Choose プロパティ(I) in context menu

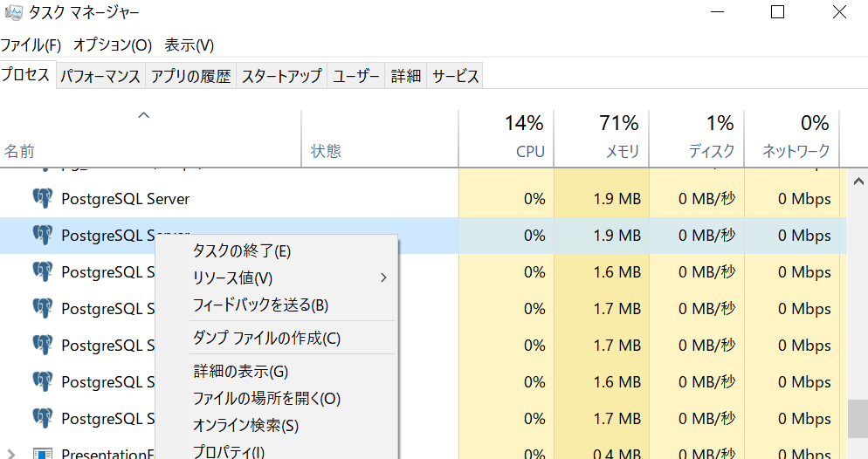[277, 450]
